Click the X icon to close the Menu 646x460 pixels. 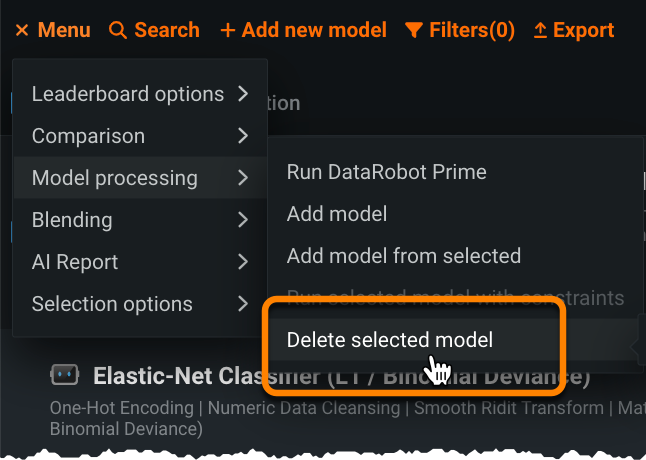coord(22,31)
